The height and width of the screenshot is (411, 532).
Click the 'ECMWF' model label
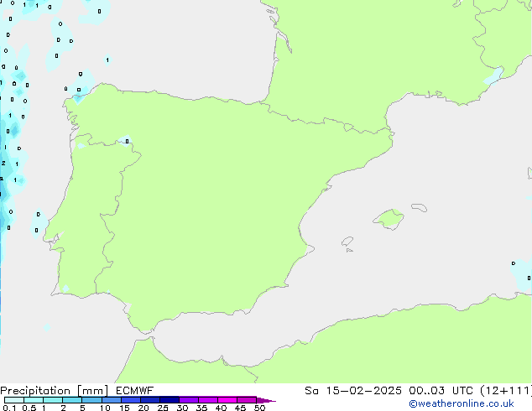click(135, 391)
